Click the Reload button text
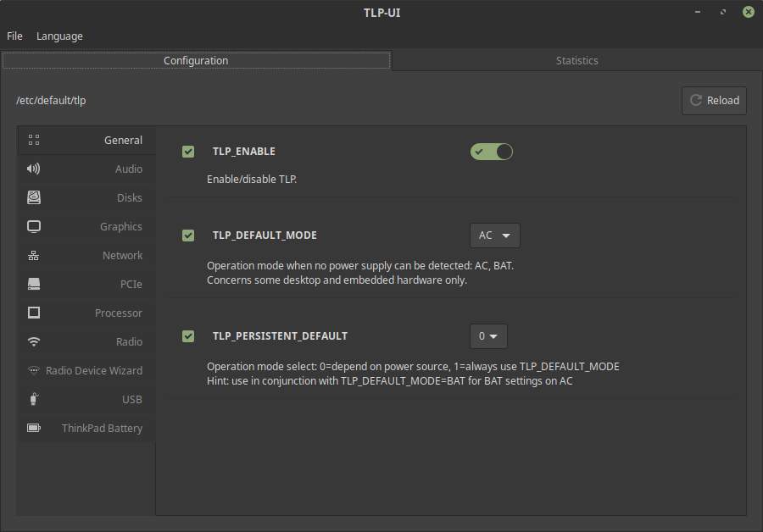This screenshot has width=763, height=532. pos(722,100)
